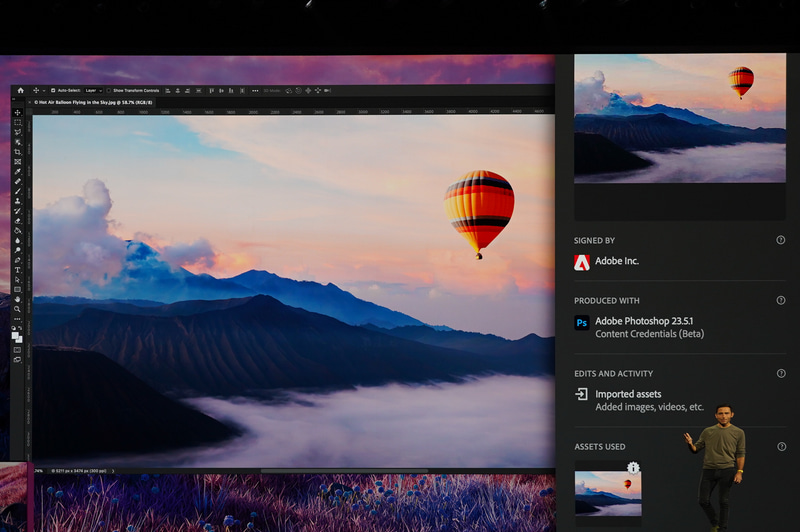Select the Healing Brush tool
This screenshot has width=800, height=532.
[17, 181]
